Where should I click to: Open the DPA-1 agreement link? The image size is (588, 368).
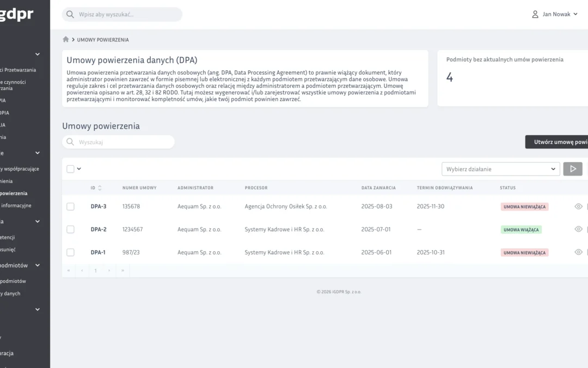click(98, 252)
